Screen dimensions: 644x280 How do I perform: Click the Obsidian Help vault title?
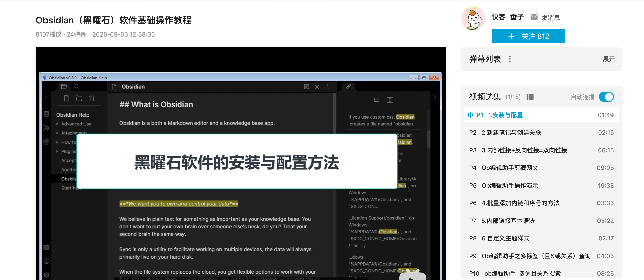73,115
